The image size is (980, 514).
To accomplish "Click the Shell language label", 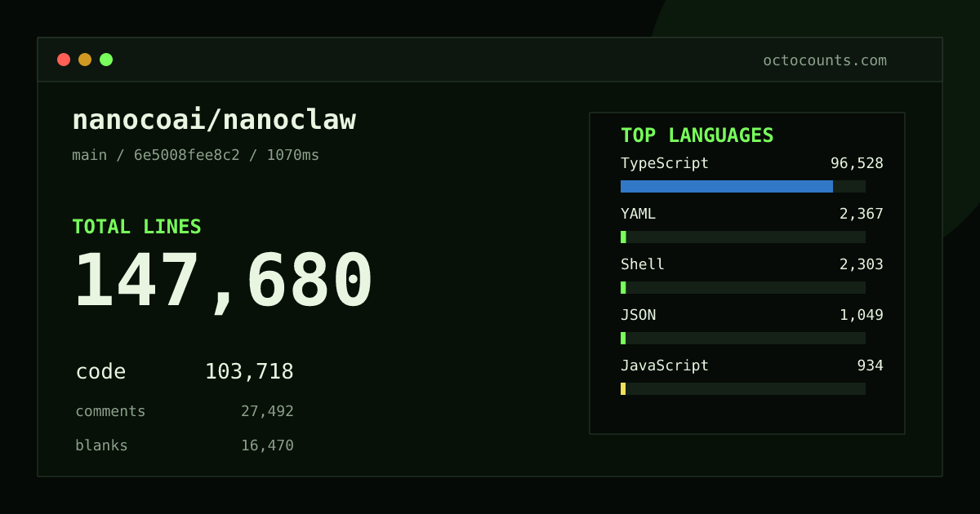I will click(x=643, y=264).
